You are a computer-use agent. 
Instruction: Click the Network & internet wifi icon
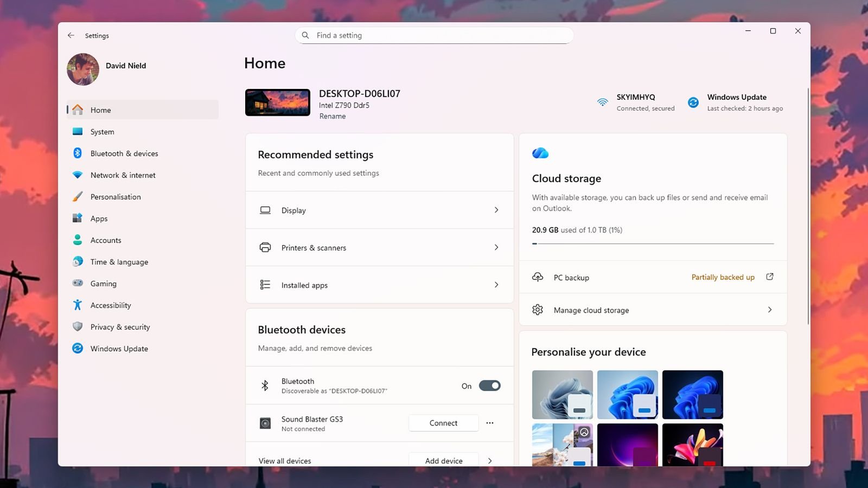(78, 175)
